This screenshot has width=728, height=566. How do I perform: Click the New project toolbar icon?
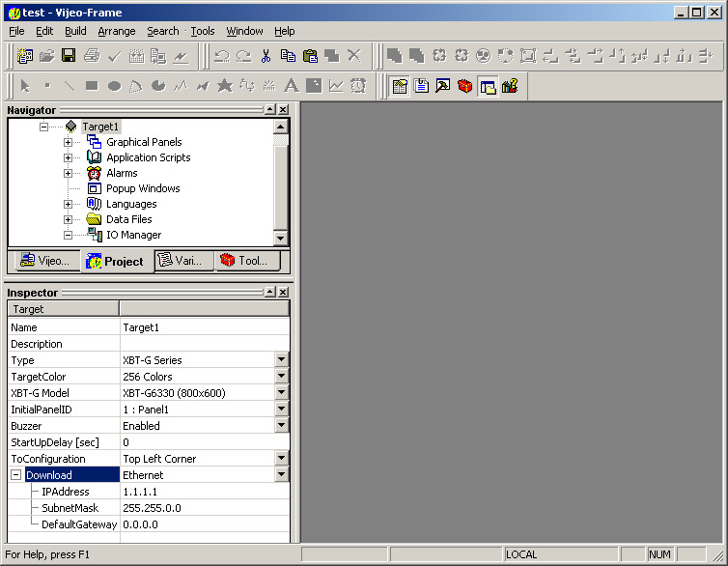tap(24, 56)
